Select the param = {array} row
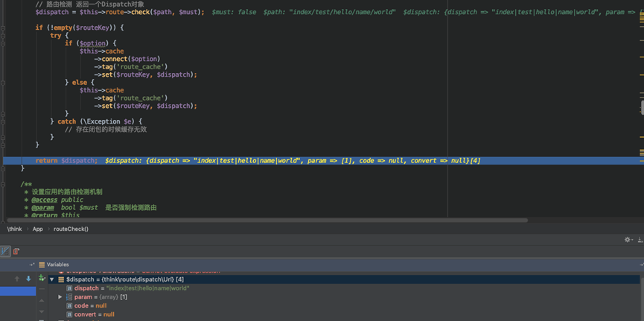 344,296
